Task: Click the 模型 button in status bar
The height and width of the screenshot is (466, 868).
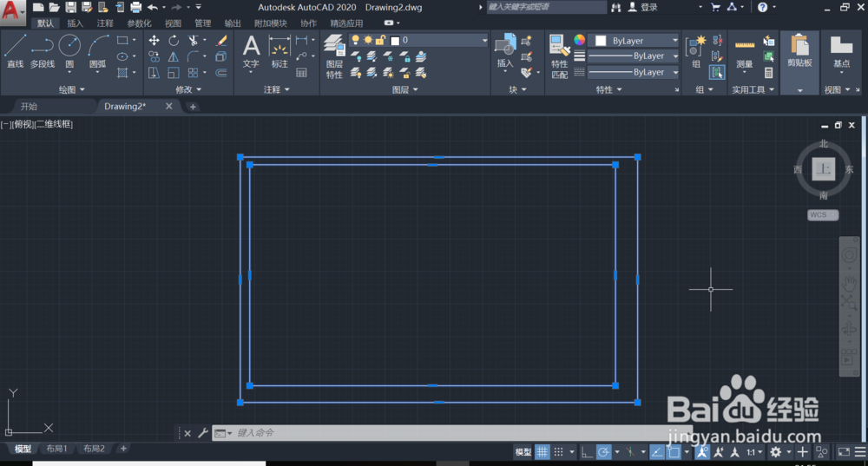Action: 523,452
